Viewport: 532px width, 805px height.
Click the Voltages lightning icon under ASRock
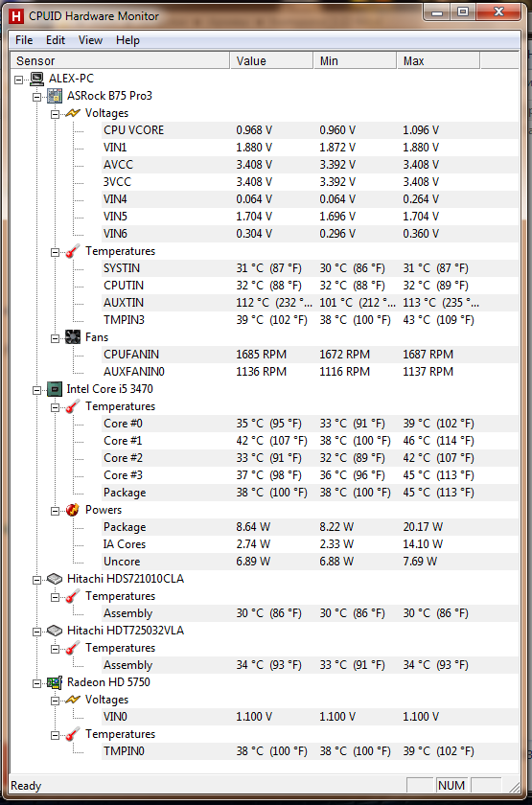click(73, 113)
